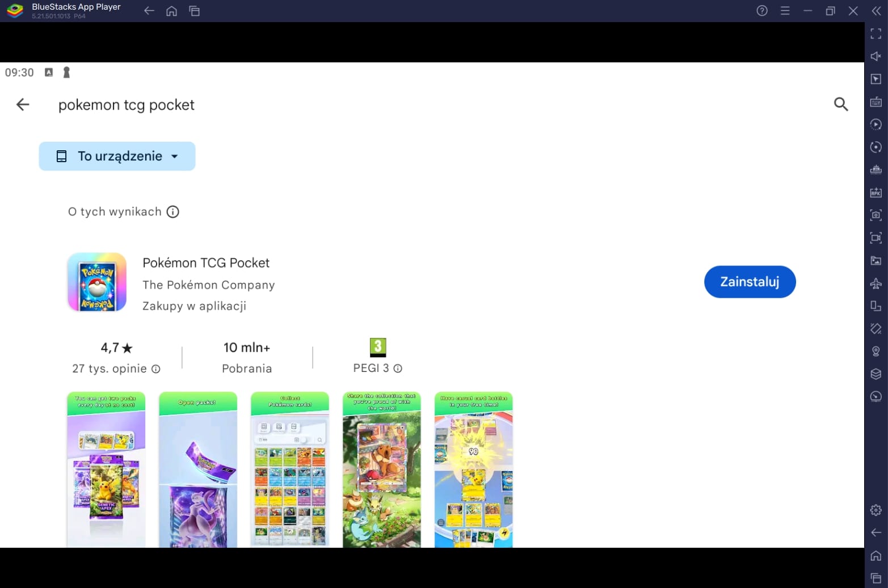Open 'Open packs!' Mewtwo screenshot

coord(198,469)
